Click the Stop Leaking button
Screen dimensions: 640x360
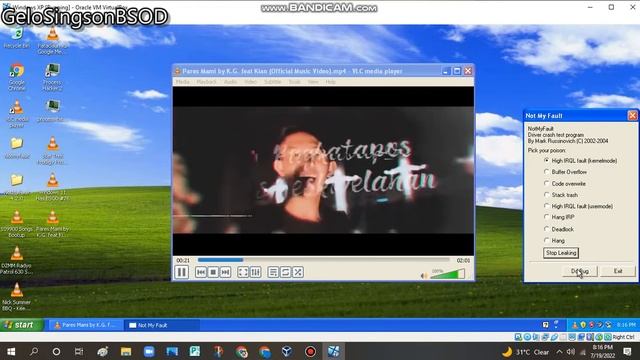[x=561, y=253]
